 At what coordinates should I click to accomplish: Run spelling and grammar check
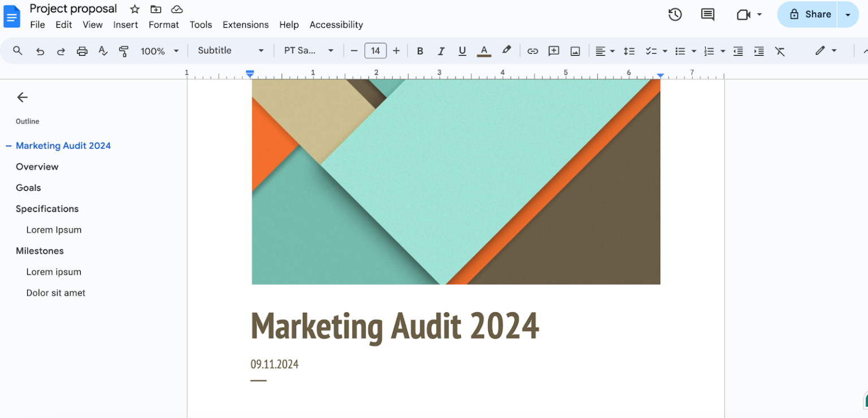tap(103, 50)
